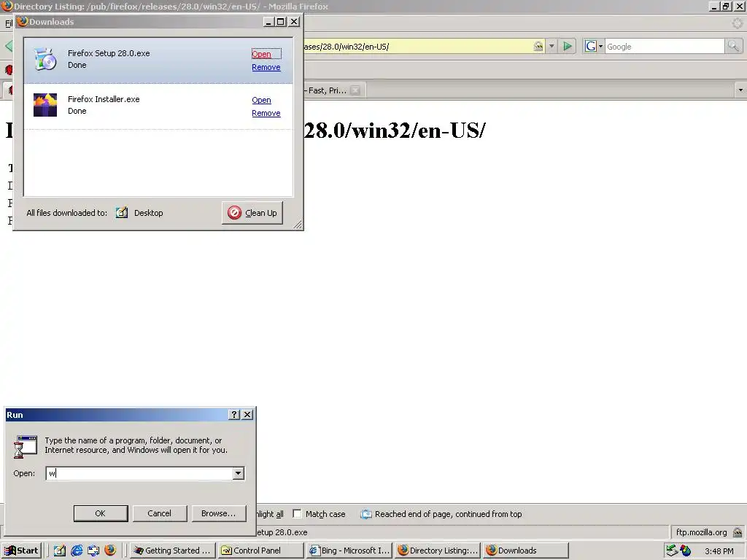This screenshot has height=560, width=747.
Task: Click the network connection tray icon
Action: click(672, 551)
